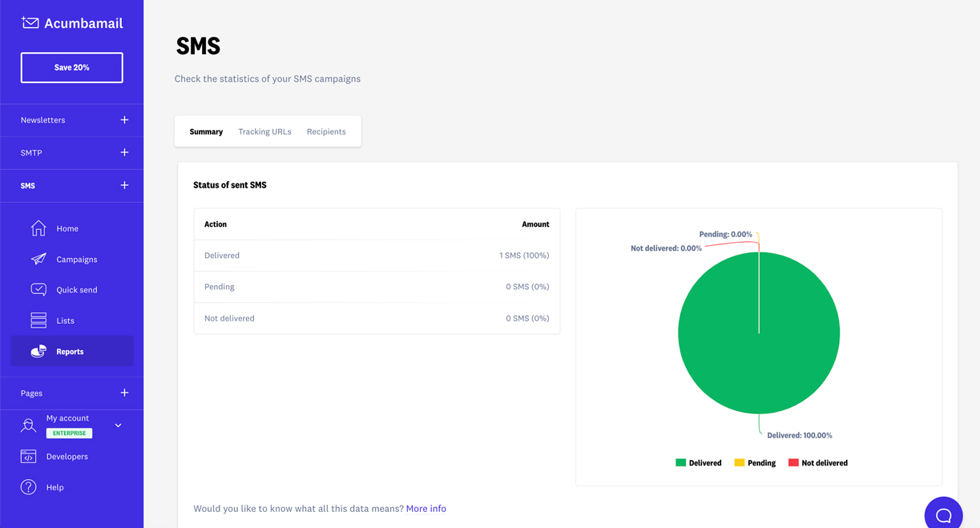This screenshot has width=980, height=528.
Task: Open the More info link
Action: point(425,509)
